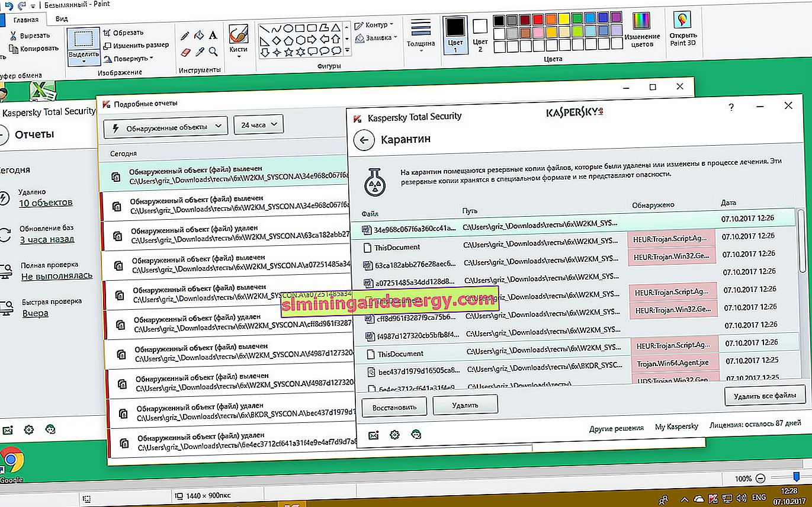Choose the hexagon shape

point(300,40)
